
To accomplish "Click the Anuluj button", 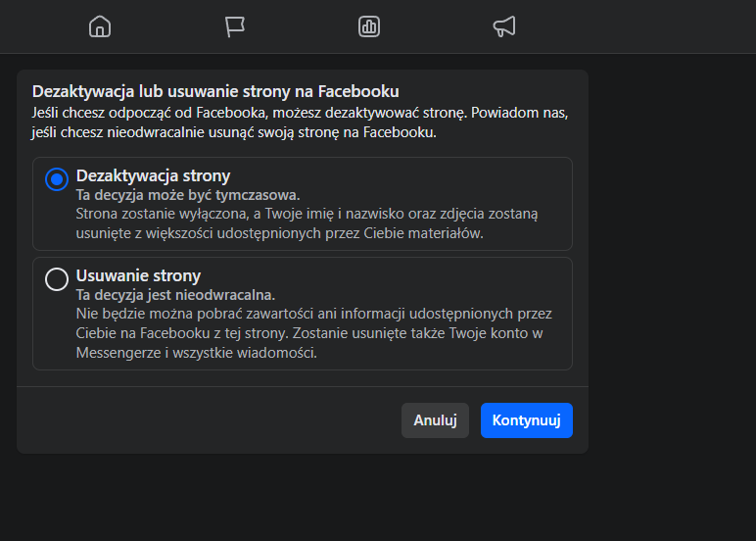I will (435, 420).
